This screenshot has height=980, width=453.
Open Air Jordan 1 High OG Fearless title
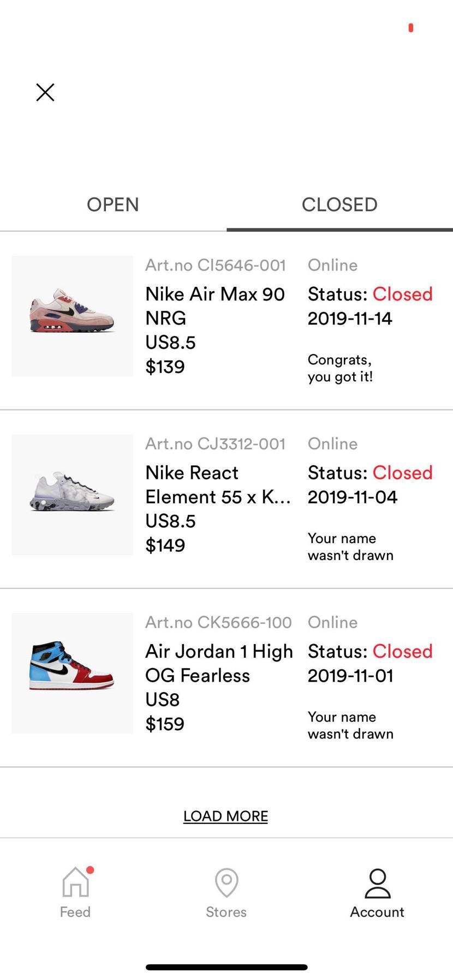click(219, 663)
